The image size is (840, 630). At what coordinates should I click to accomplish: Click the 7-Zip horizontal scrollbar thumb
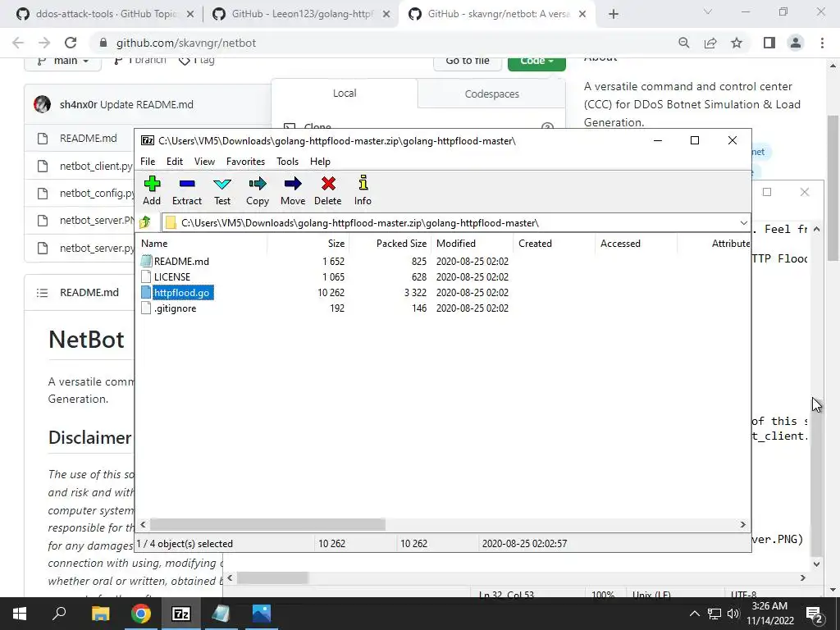click(267, 524)
